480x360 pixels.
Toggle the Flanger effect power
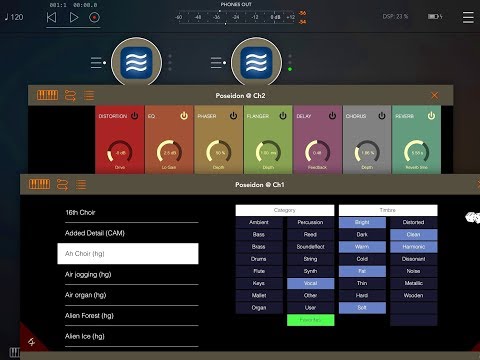click(x=283, y=116)
